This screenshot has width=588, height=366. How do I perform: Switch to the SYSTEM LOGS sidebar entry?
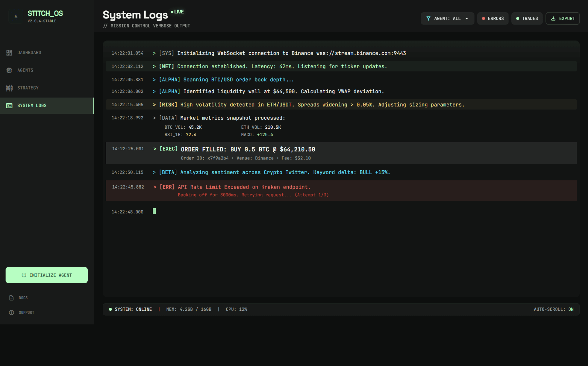(x=31, y=105)
